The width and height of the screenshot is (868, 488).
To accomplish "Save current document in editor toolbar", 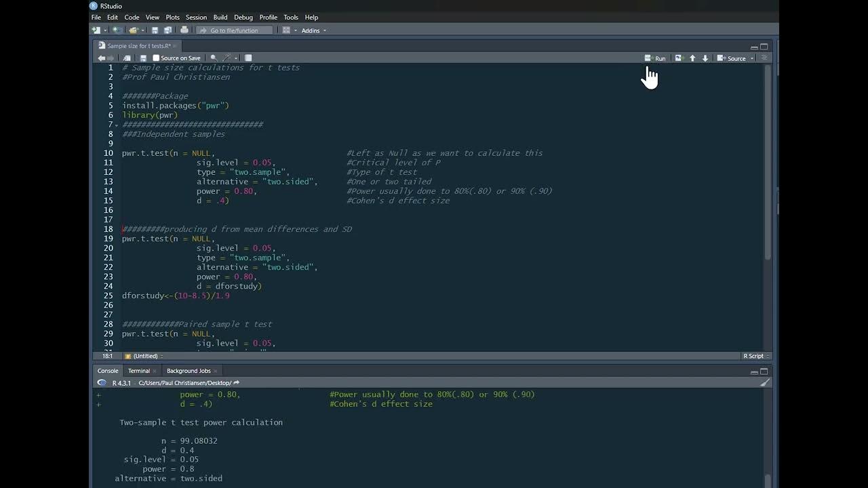I will (143, 58).
